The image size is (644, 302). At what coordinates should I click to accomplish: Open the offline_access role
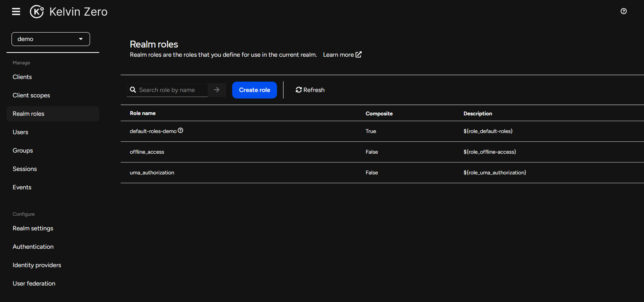pos(147,152)
